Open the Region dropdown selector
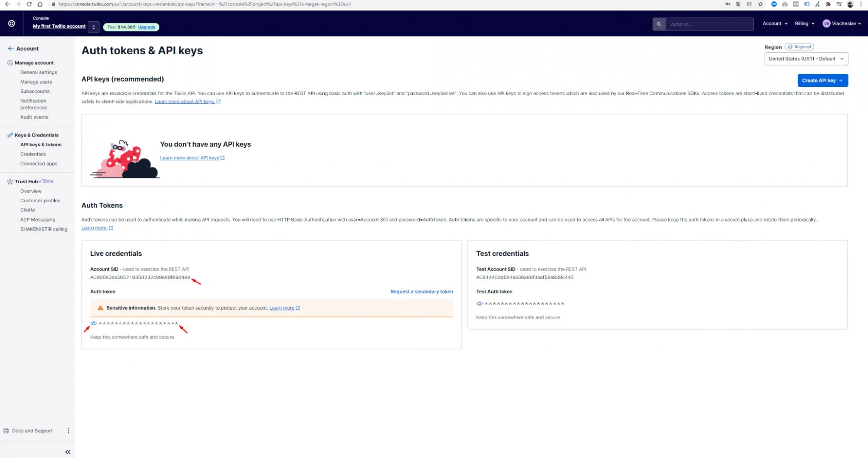Image resolution: width=868 pixels, height=458 pixels. 806,59
